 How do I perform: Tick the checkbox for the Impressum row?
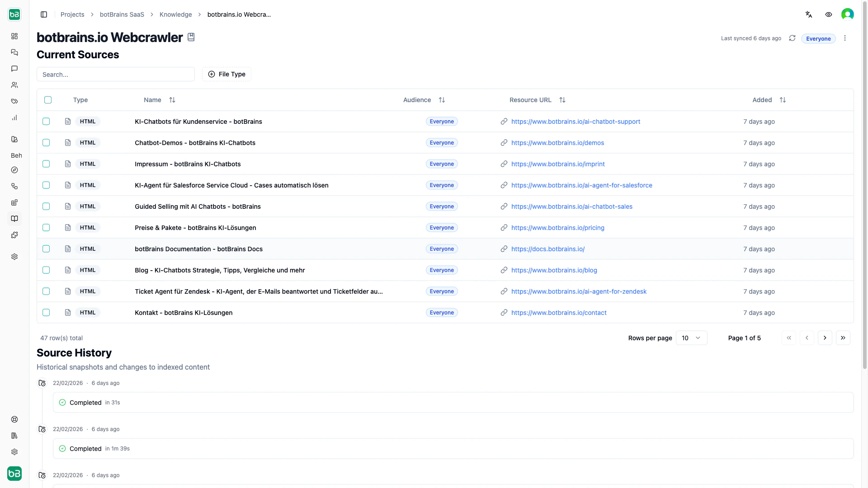click(46, 164)
